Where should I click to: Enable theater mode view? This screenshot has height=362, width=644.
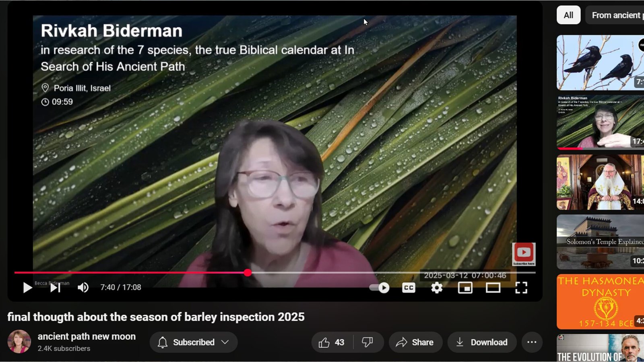coord(493,288)
